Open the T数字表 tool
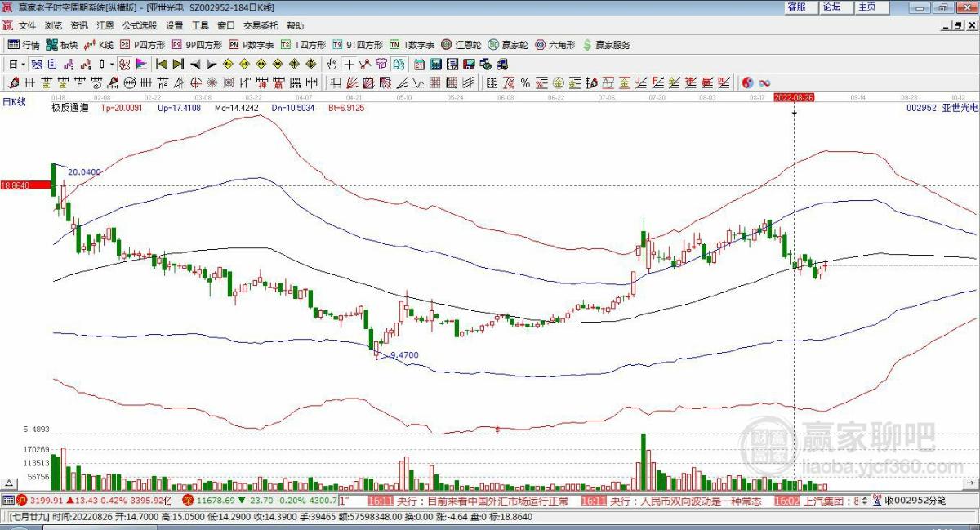The image size is (980, 530). pos(412,44)
